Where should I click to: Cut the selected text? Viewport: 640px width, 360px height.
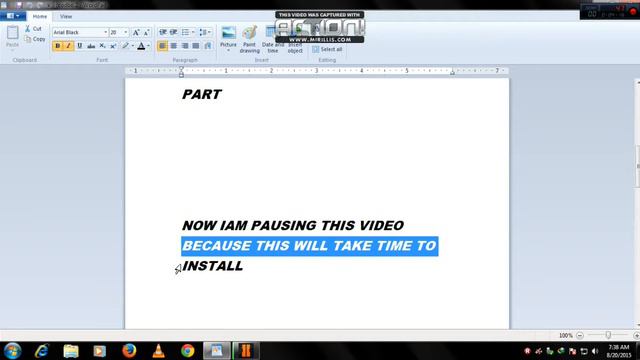33,29
